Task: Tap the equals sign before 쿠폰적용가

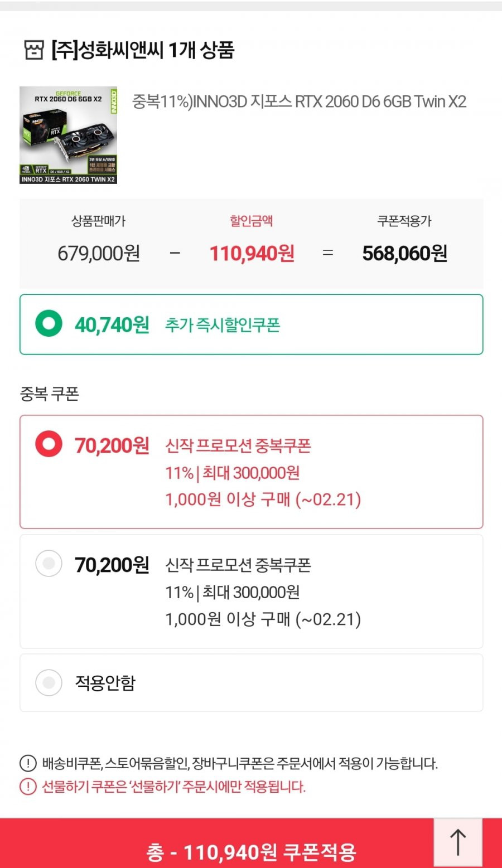Action: pos(328,253)
